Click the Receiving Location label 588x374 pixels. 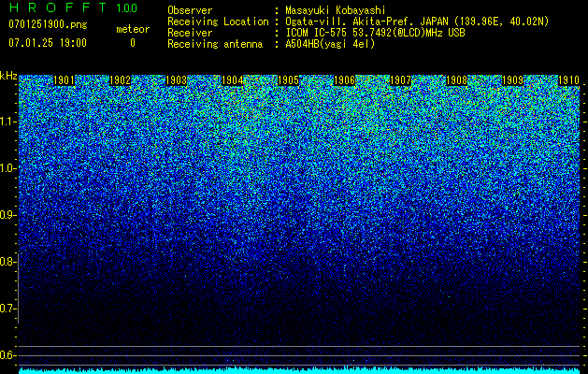(218, 22)
